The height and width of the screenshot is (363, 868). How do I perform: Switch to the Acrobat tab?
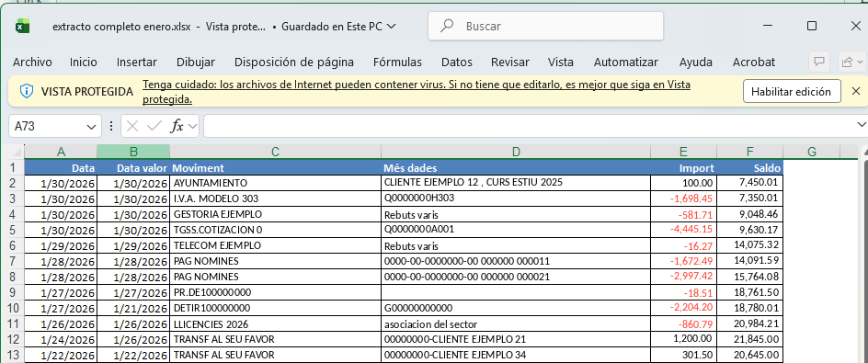pyautogui.click(x=754, y=62)
